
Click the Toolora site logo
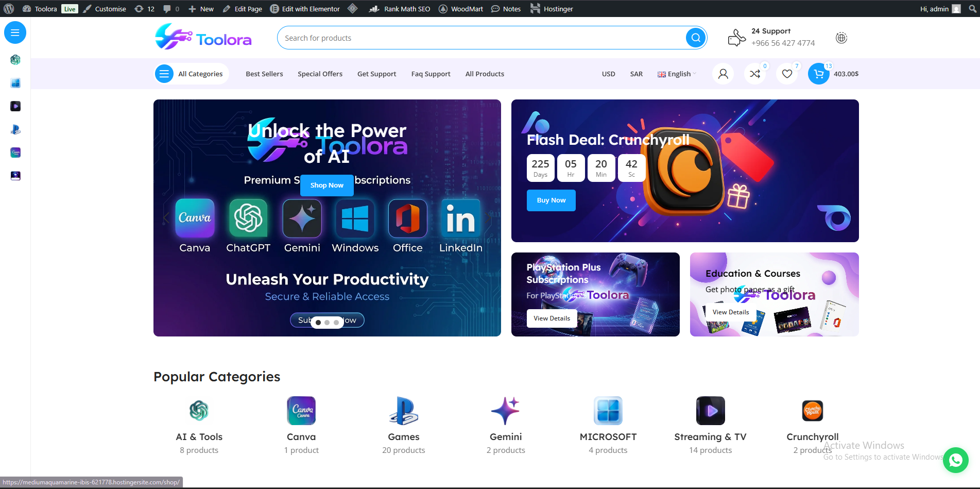(x=203, y=37)
